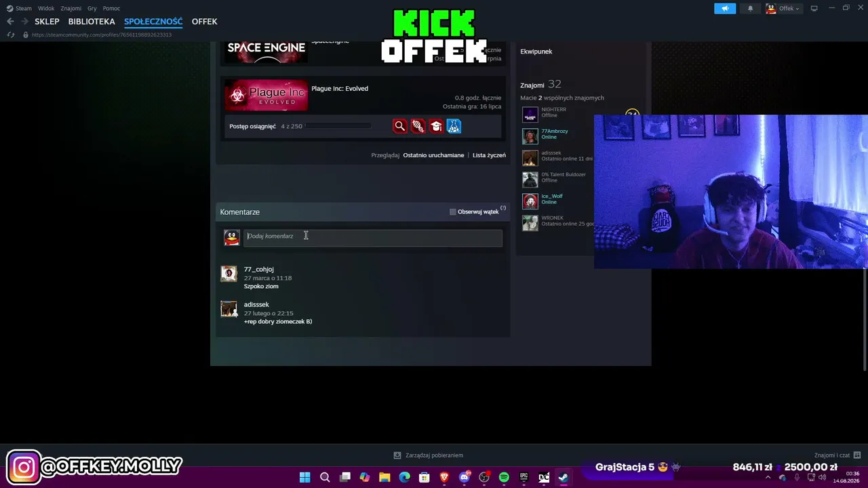
Task: Open friend Ice_Wolf's profile
Action: tap(552, 196)
